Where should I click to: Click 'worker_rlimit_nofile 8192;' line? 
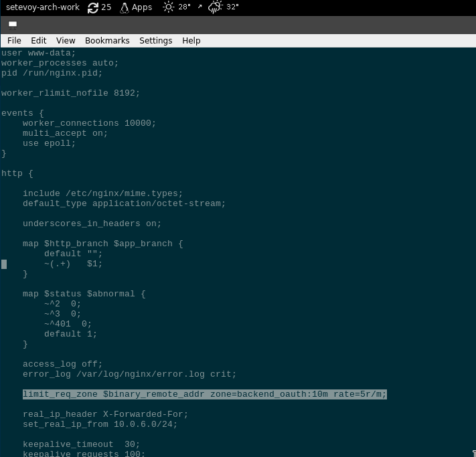tap(70, 93)
